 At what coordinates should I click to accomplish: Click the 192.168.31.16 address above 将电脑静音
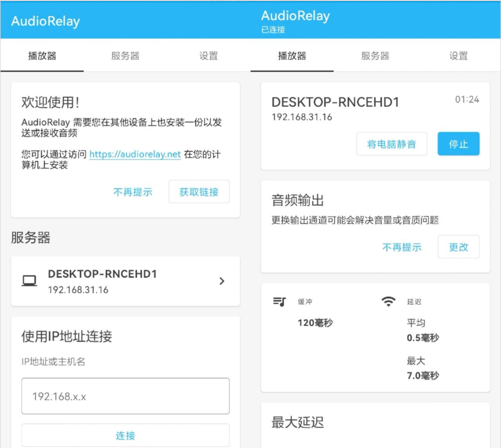click(302, 117)
